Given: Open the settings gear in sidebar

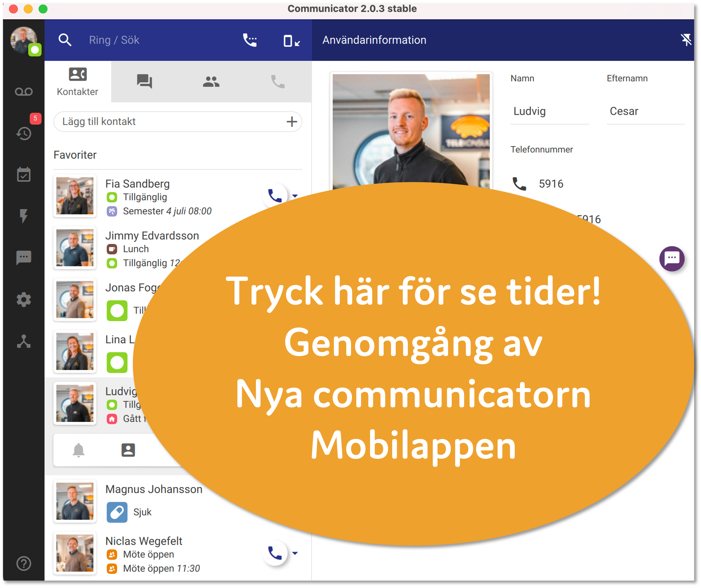Looking at the screenshot, I should click(24, 300).
